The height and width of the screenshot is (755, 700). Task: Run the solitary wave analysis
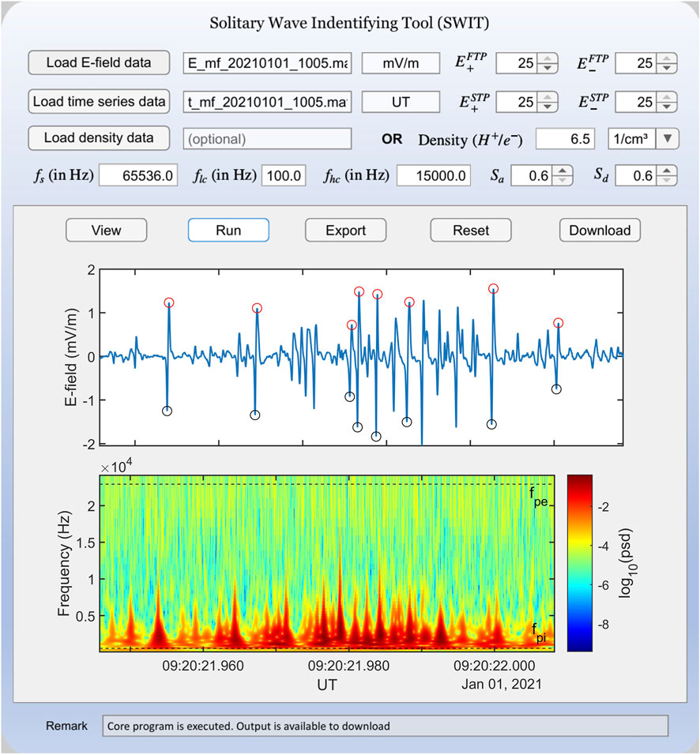(228, 231)
